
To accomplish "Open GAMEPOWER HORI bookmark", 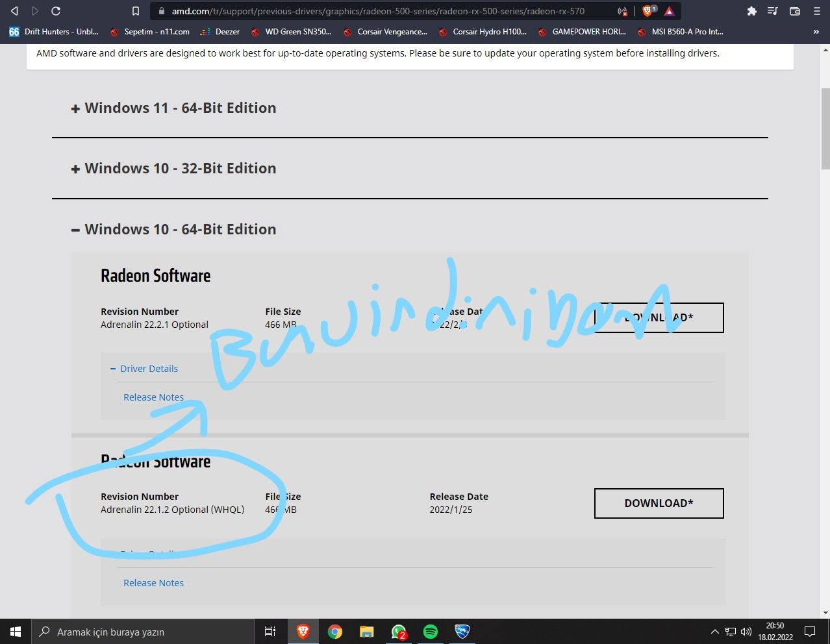I will click(x=582, y=31).
